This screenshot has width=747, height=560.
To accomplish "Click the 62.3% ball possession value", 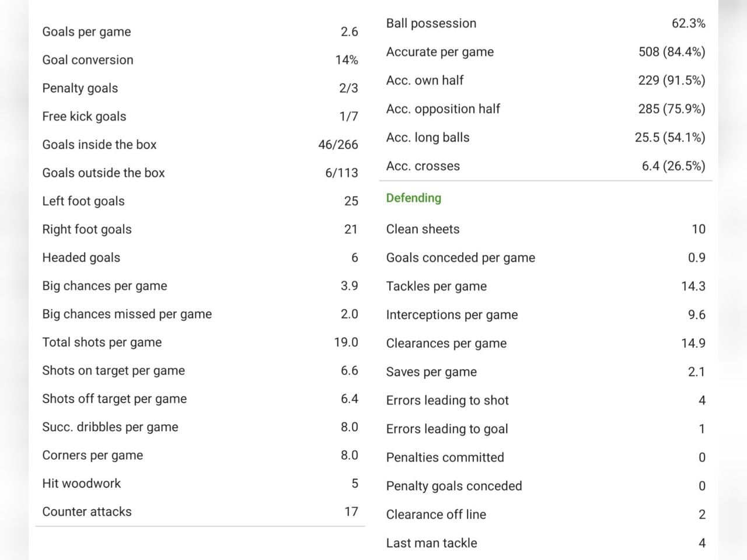I will coord(688,23).
